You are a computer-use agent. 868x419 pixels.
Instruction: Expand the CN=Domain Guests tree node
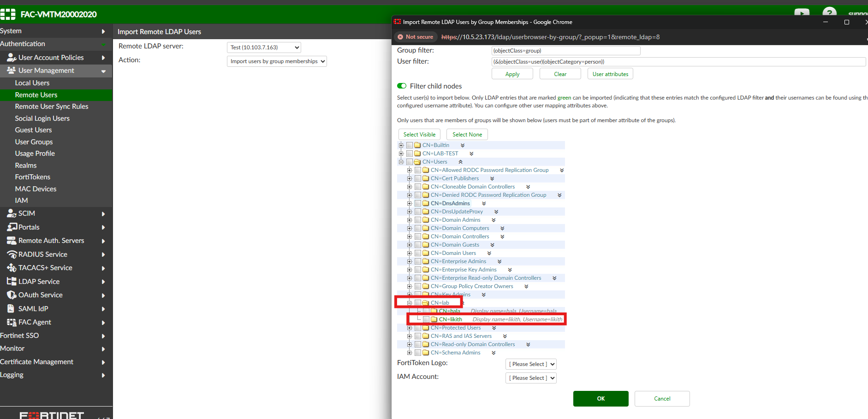point(410,245)
